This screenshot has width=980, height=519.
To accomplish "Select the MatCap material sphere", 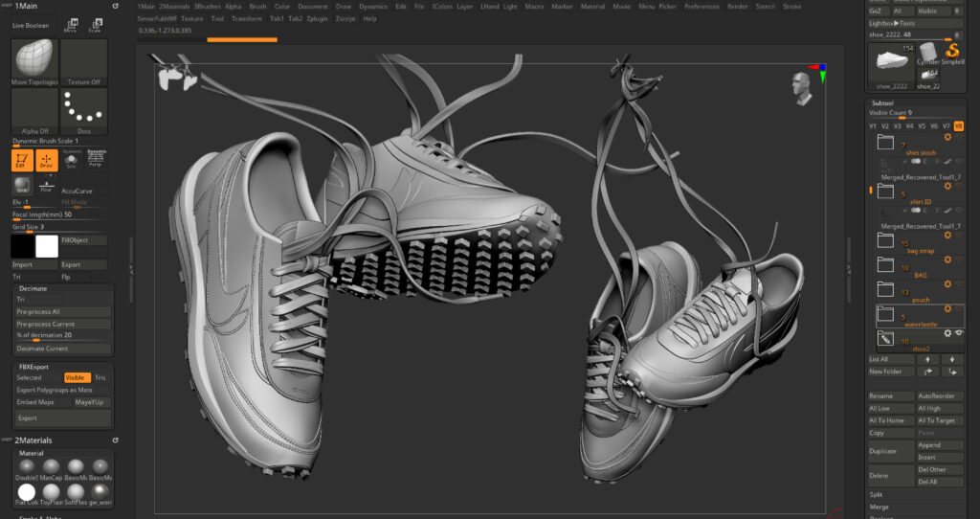I will [x=52, y=467].
